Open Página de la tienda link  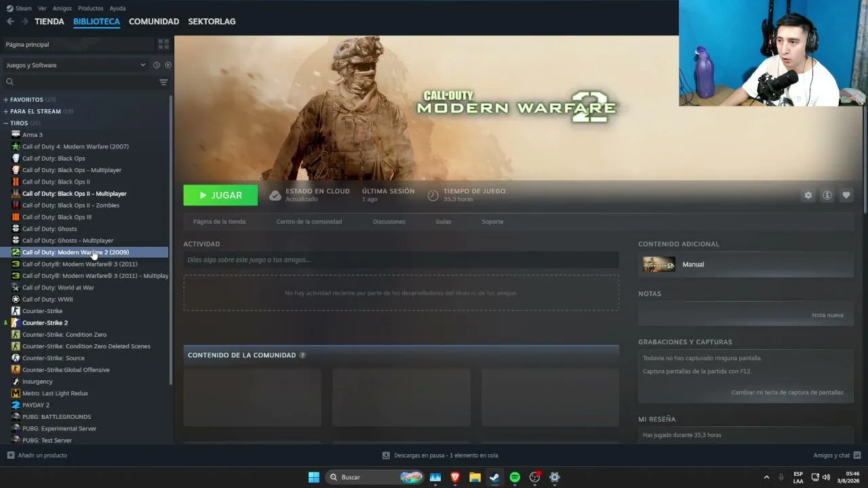click(x=219, y=222)
